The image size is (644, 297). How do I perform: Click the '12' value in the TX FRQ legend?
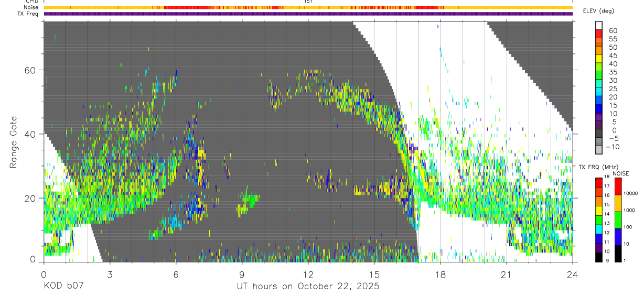607,233
